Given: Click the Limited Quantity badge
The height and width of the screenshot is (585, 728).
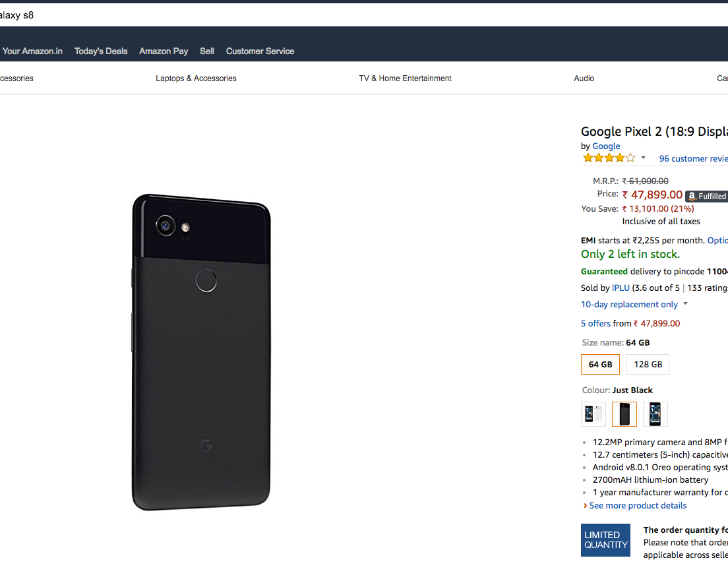Looking at the screenshot, I should [x=605, y=540].
